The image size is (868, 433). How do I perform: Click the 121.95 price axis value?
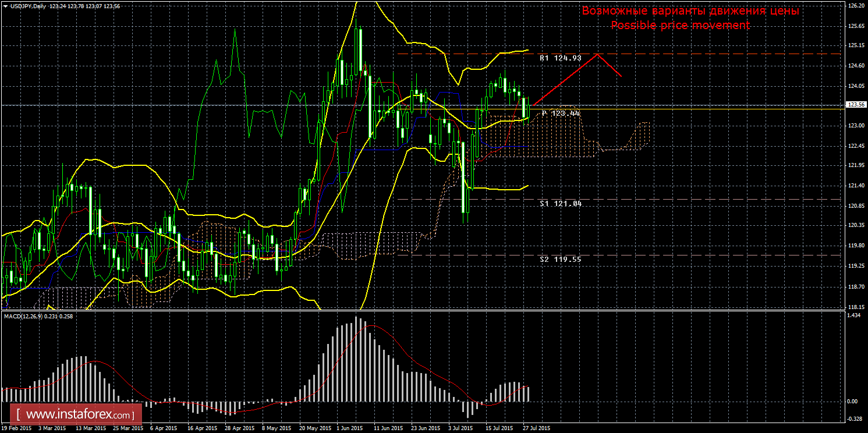tap(855, 166)
